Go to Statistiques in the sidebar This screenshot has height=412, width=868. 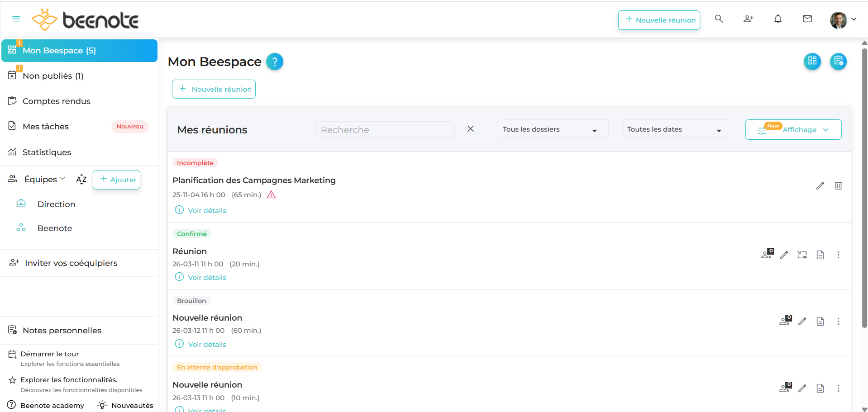pyautogui.click(x=47, y=152)
